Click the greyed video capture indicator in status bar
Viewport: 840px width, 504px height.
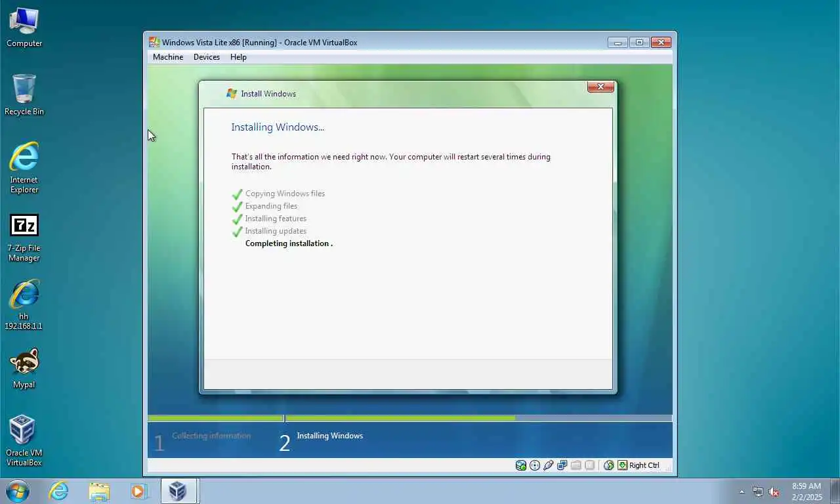click(x=590, y=465)
